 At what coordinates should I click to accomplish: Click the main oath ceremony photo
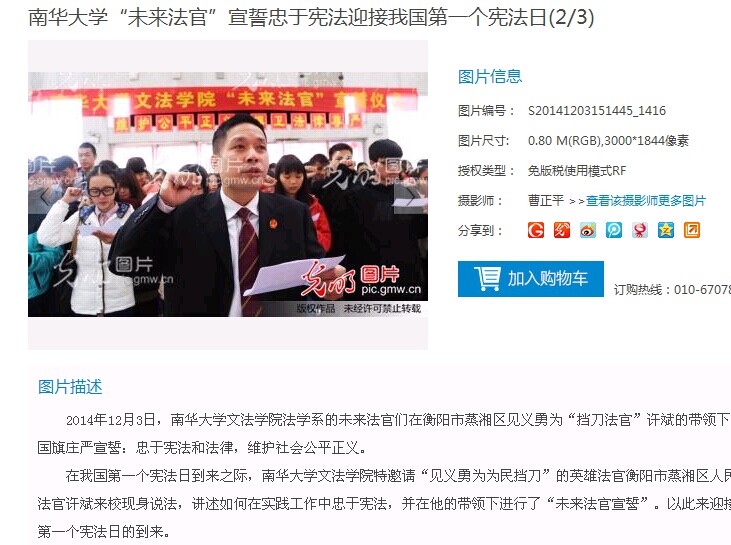point(228,194)
